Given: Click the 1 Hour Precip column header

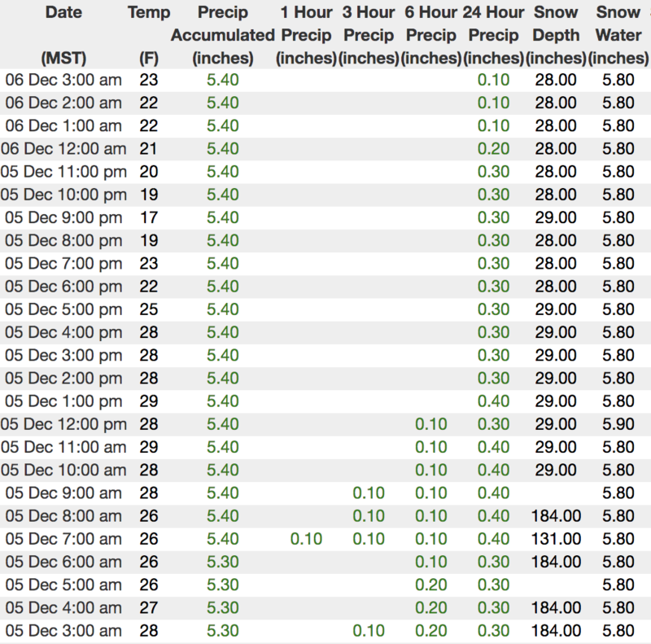Looking at the screenshot, I should tap(306, 35).
